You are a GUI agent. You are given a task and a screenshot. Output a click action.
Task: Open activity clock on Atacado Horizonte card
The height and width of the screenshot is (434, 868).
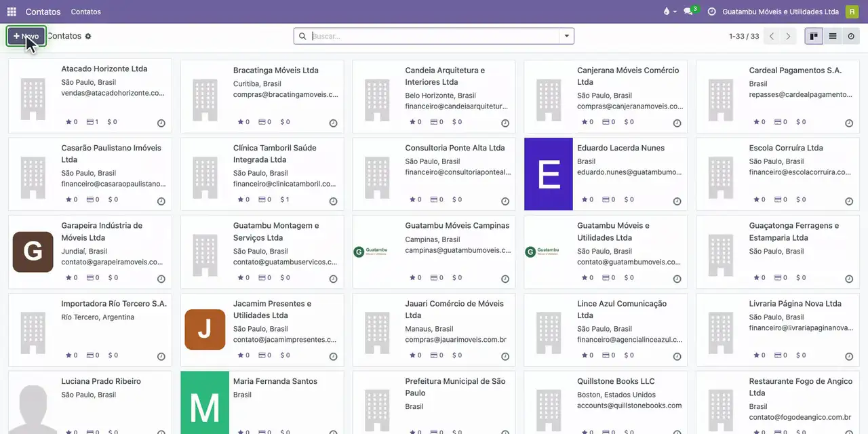(x=161, y=123)
